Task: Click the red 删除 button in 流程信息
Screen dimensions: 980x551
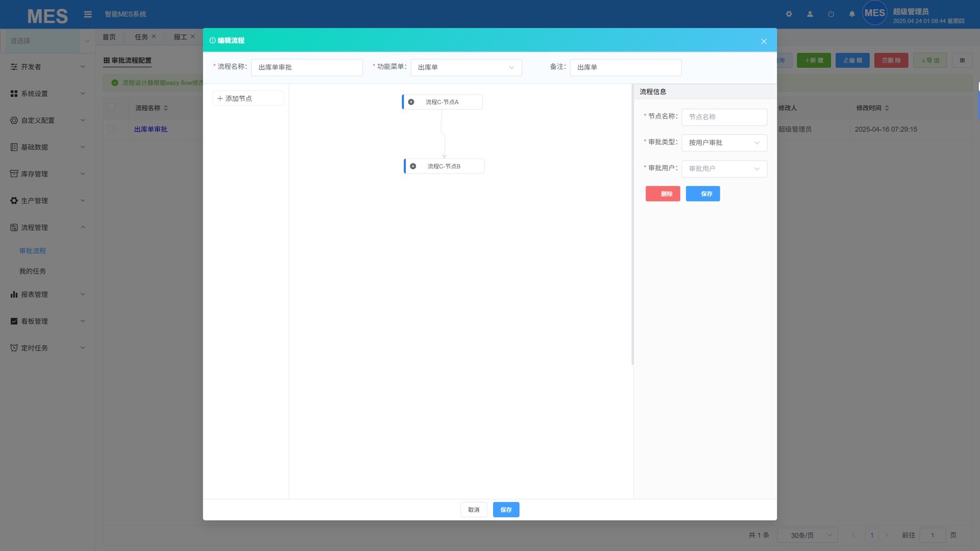Action: (663, 194)
